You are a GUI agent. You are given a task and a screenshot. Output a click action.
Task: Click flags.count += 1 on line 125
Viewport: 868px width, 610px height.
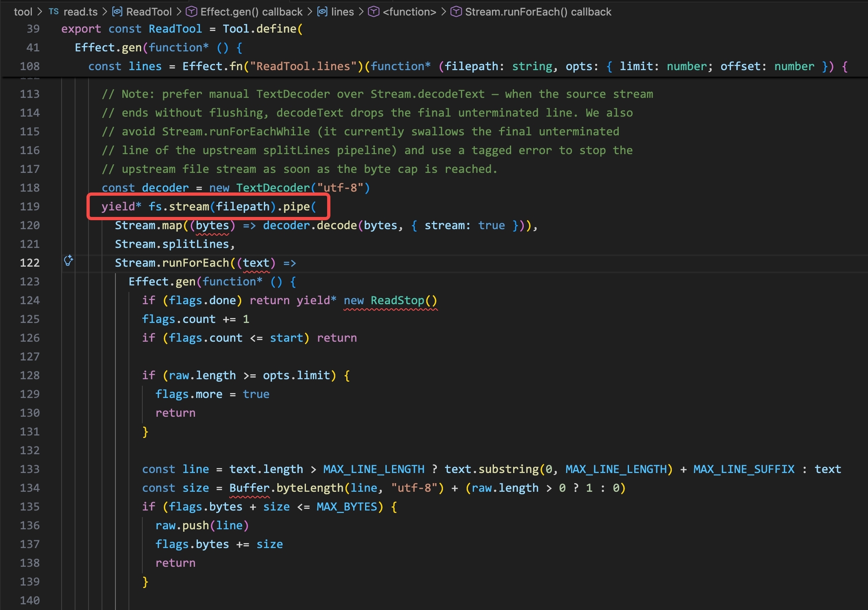pyautogui.click(x=195, y=319)
